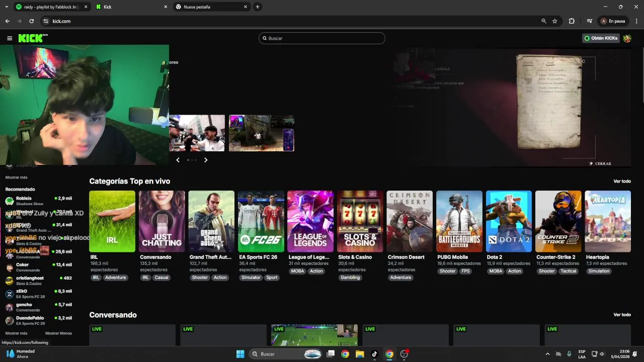Click the Simulation tag under Heartopia
Screen dimensions: 644x362
[x=599, y=271]
